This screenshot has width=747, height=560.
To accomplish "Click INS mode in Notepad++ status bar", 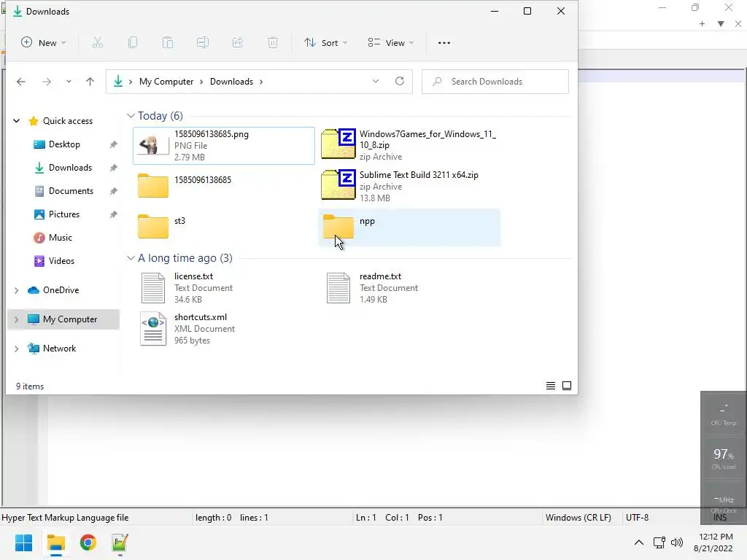I will point(720,518).
